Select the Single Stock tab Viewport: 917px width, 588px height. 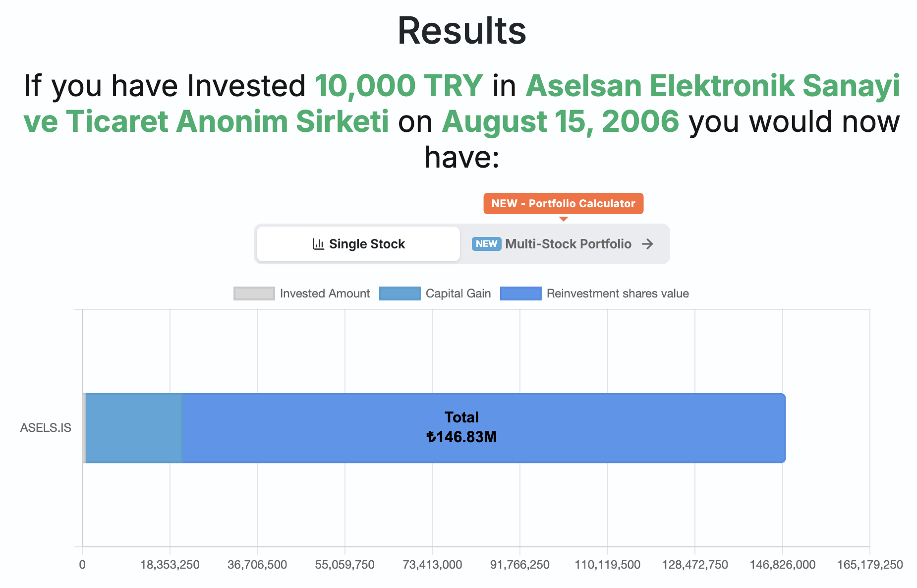tap(358, 244)
